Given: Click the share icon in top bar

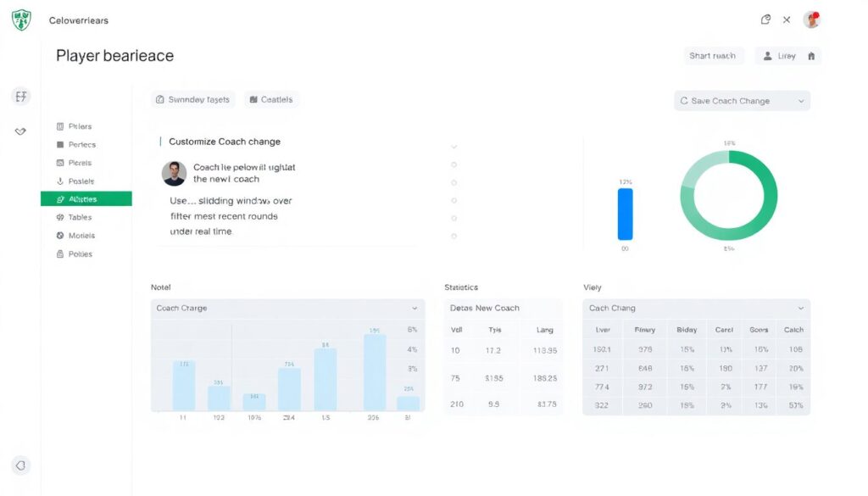Looking at the screenshot, I should [765, 20].
